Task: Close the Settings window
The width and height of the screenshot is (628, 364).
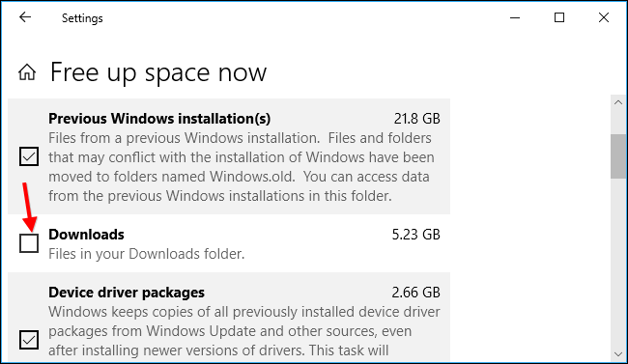Action: point(604,17)
